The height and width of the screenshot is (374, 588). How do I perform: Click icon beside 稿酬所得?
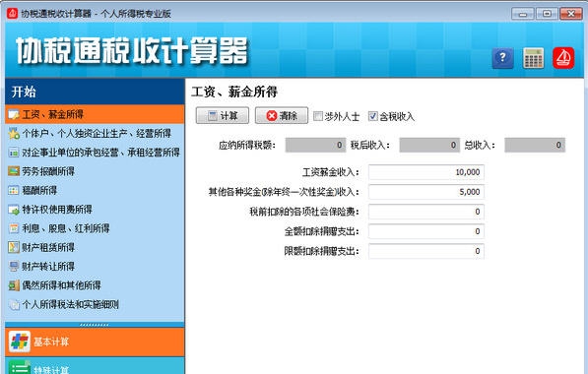(x=14, y=190)
